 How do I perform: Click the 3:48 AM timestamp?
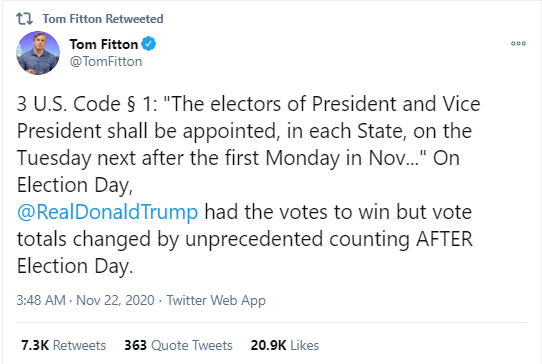[x=41, y=300]
